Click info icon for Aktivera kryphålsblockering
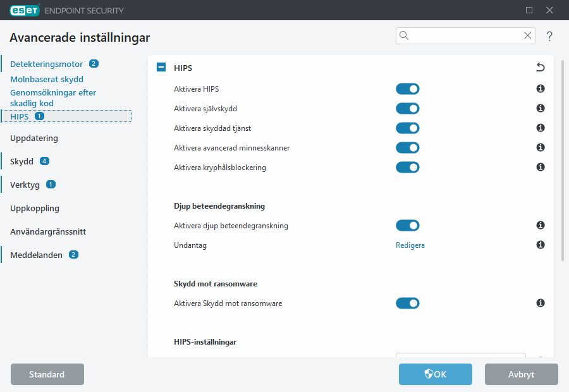This screenshot has height=392, width=569. (541, 168)
